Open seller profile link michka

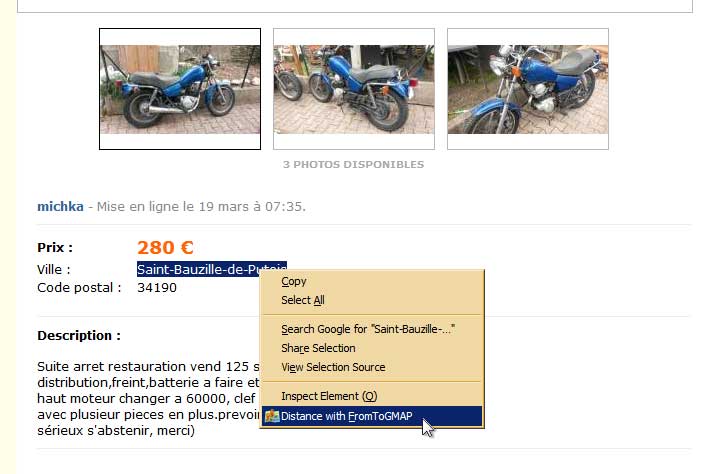tap(60, 207)
